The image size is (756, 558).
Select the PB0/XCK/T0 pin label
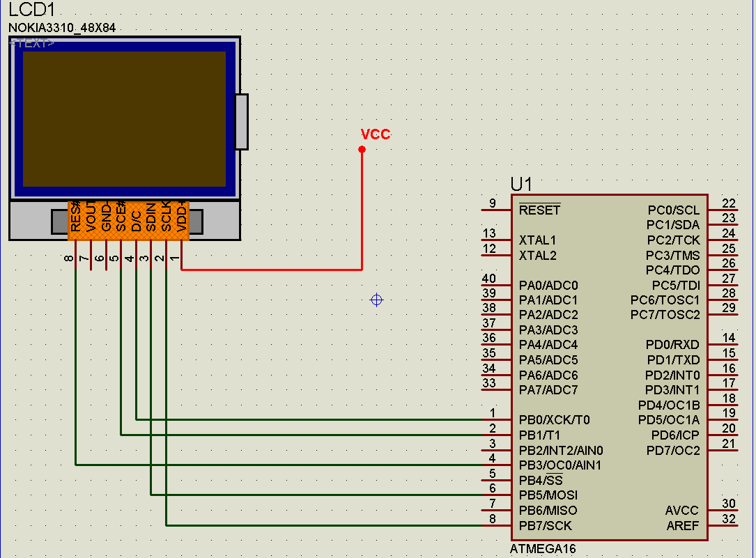click(x=554, y=420)
